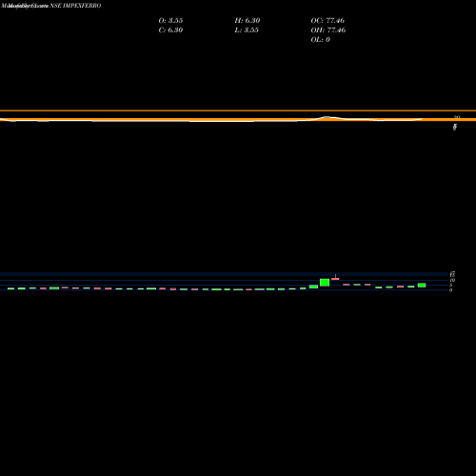Click the white moving average line bump

coord(327,117)
